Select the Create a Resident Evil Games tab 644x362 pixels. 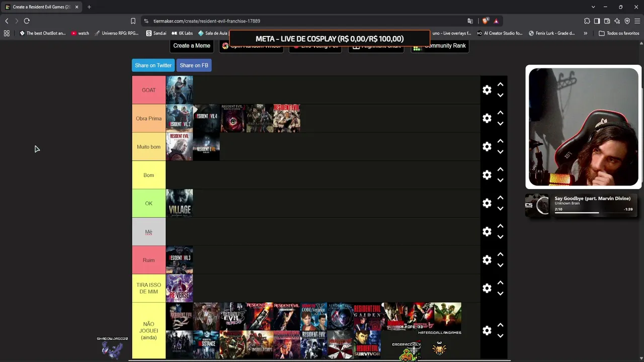pyautogui.click(x=41, y=7)
